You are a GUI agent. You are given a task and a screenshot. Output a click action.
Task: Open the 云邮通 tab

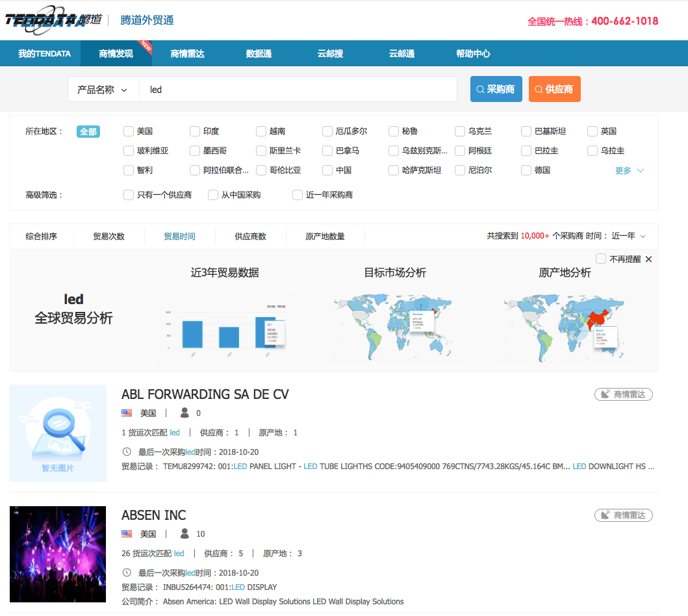coord(401,53)
